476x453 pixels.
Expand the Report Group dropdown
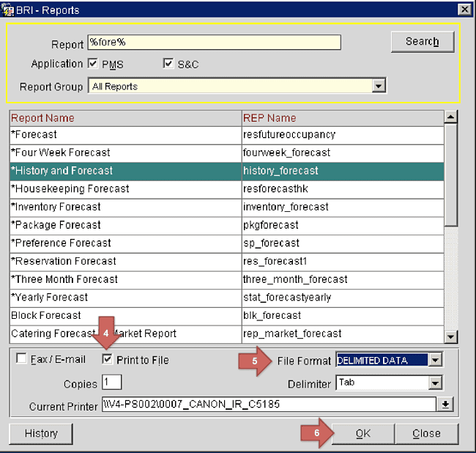point(379,86)
